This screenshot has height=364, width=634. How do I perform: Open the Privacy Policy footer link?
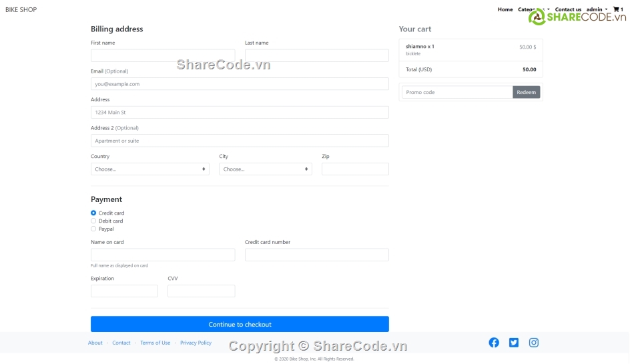[x=196, y=343]
